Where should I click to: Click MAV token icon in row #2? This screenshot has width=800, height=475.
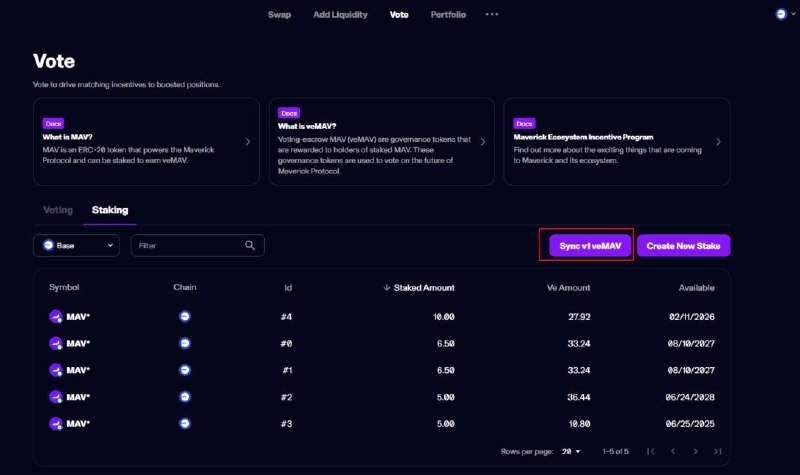(56, 397)
